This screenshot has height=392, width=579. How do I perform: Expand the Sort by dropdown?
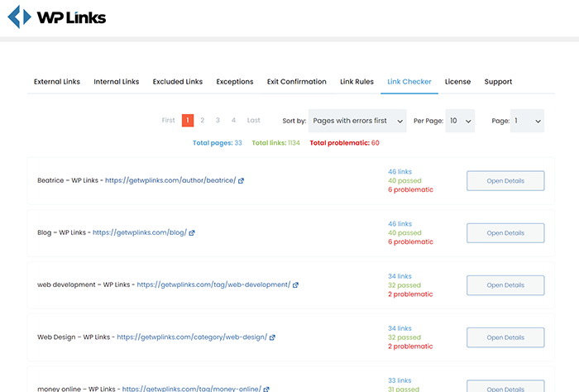(x=357, y=121)
